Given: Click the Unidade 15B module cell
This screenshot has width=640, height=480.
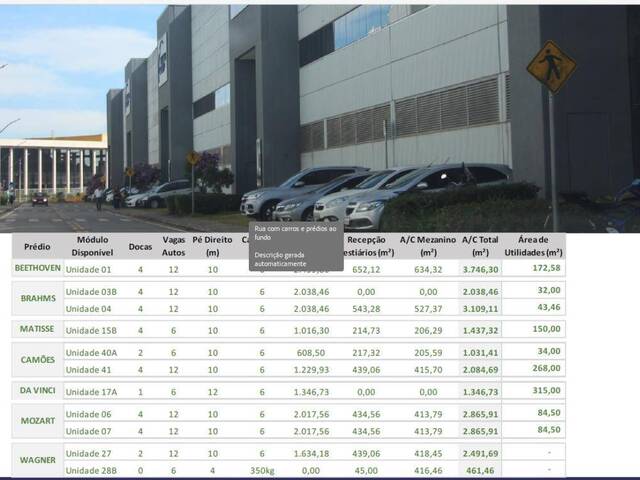Looking at the screenshot, I should point(91,329).
